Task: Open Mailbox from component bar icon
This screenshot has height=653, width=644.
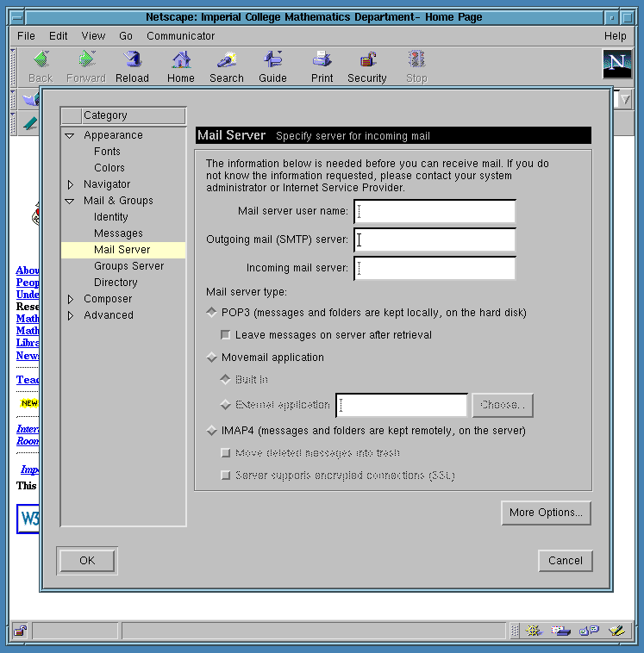Action: pos(560,631)
